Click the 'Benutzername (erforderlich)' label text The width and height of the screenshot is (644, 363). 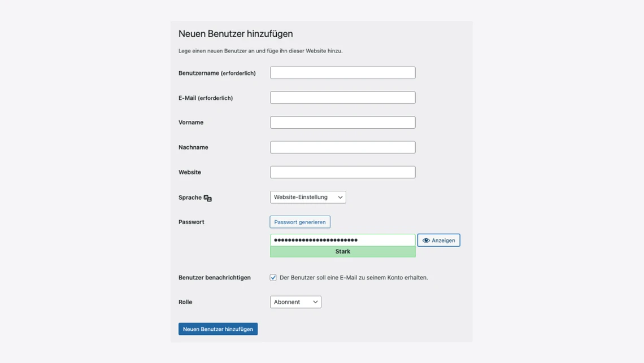click(217, 73)
